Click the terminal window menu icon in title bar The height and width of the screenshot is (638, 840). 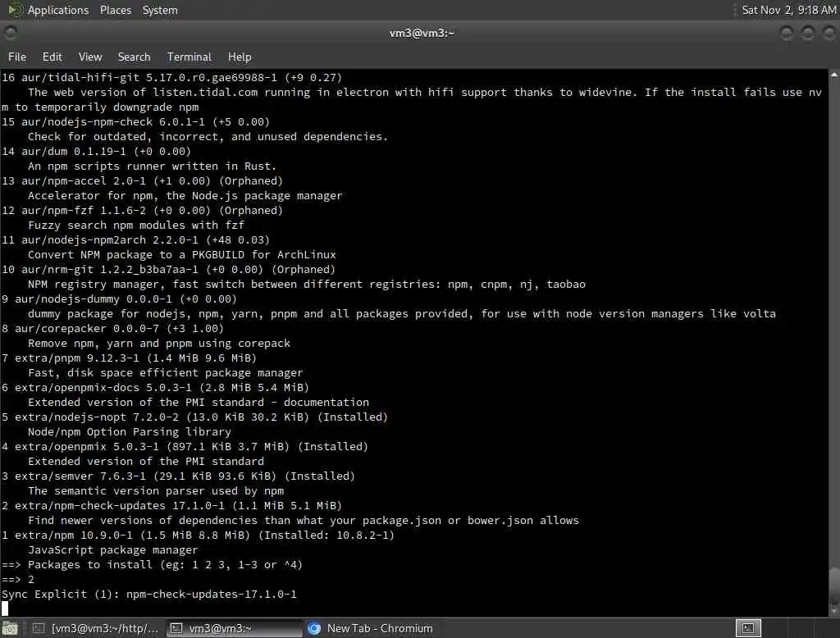coord(10,34)
